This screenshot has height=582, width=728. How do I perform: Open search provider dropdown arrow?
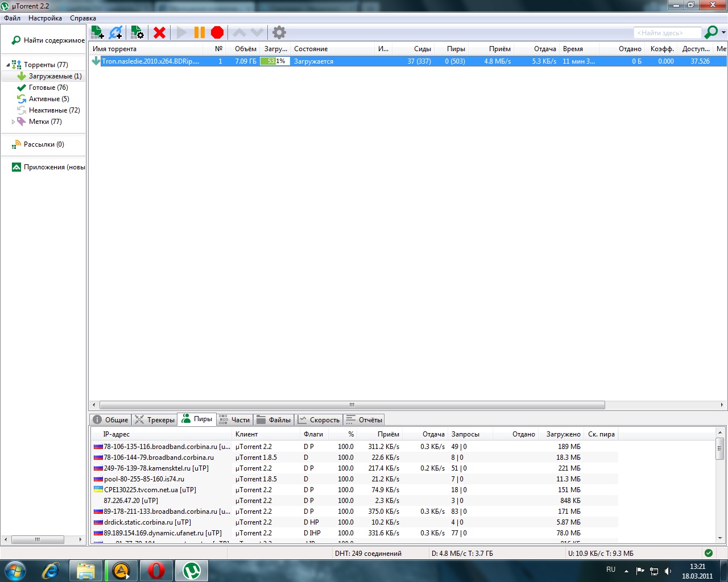(723, 32)
